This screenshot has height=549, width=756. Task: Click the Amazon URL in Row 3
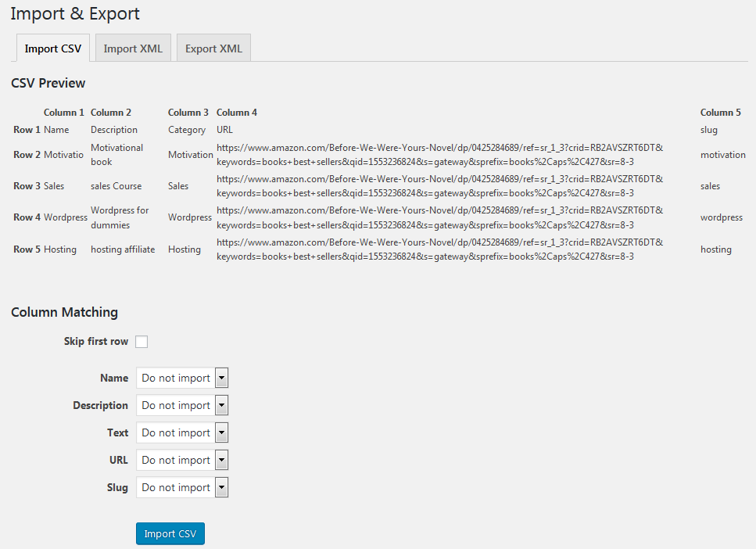[x=439, y=185]
